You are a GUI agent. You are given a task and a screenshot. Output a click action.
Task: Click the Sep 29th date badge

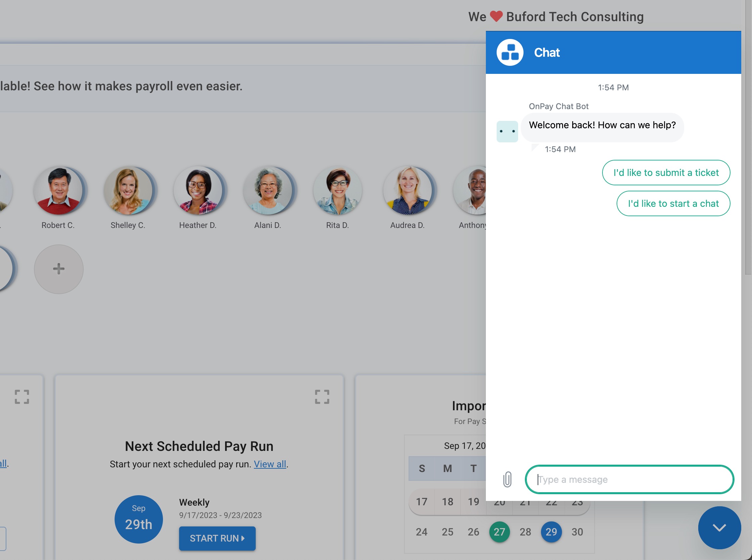[138, 519]
